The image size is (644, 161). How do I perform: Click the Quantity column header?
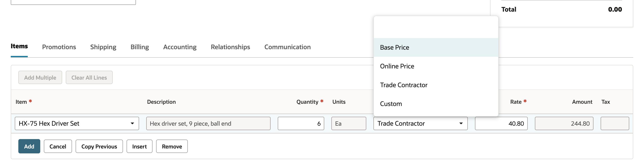307,102
